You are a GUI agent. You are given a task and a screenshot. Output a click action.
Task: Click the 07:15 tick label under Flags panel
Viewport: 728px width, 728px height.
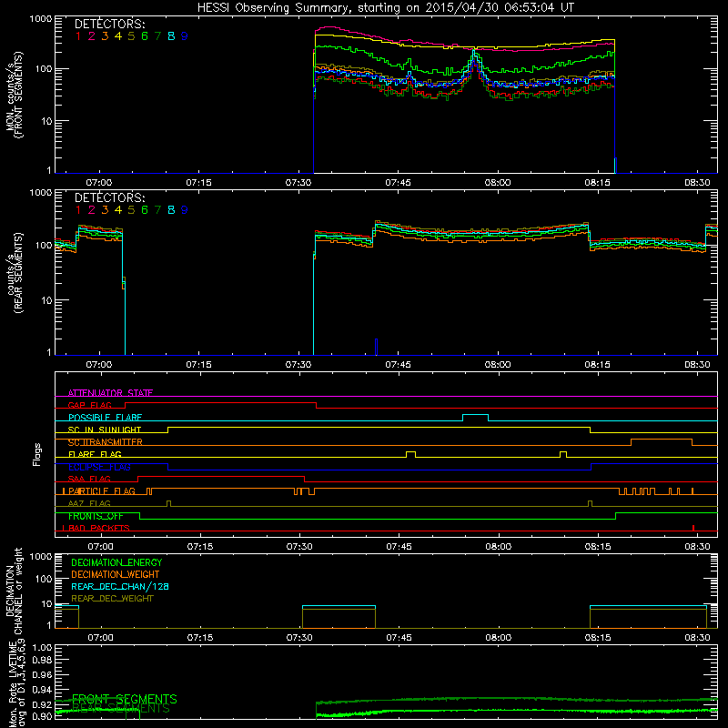(x=200, y=547)
